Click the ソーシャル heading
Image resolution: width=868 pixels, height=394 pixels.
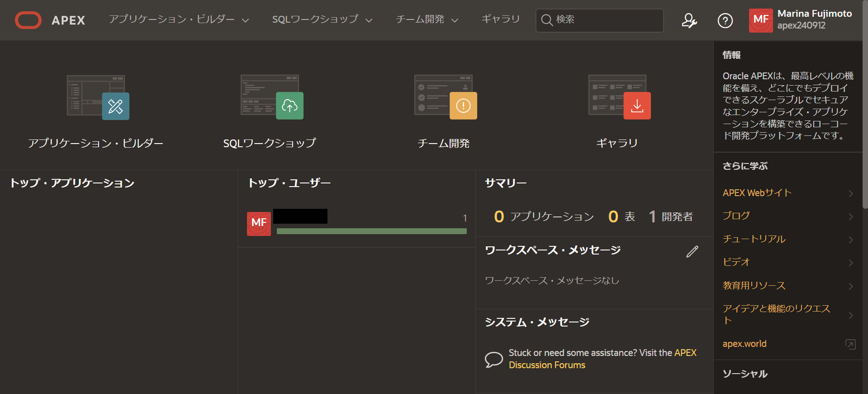pyautogui.click(x=745, y=374)
